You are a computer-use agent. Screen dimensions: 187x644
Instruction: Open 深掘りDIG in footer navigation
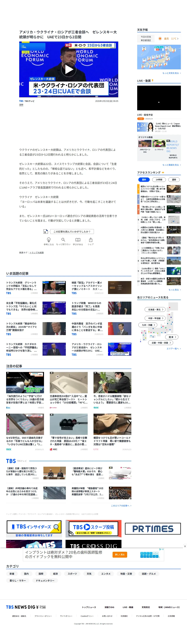(x=109, y=607)
